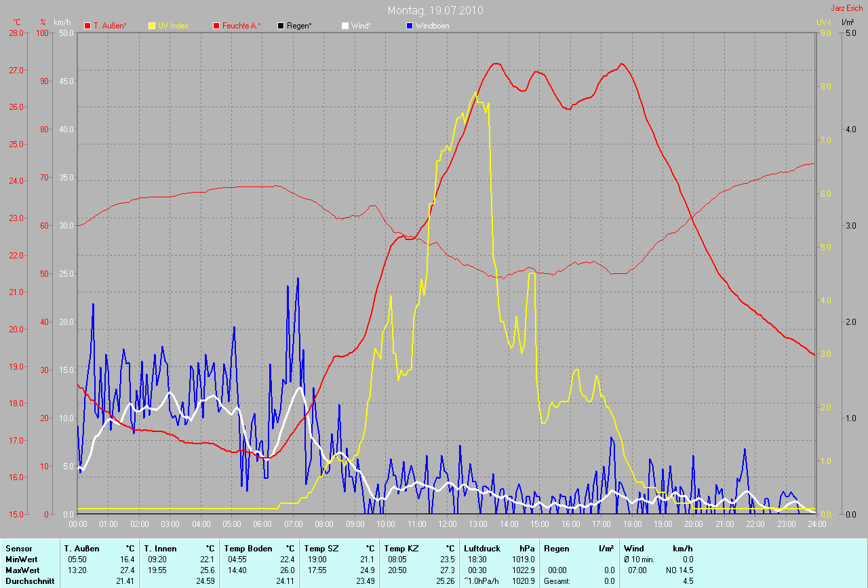Click the yellow UV Index legend swatch
Screen dimensions: 868x588
[151, 26]
